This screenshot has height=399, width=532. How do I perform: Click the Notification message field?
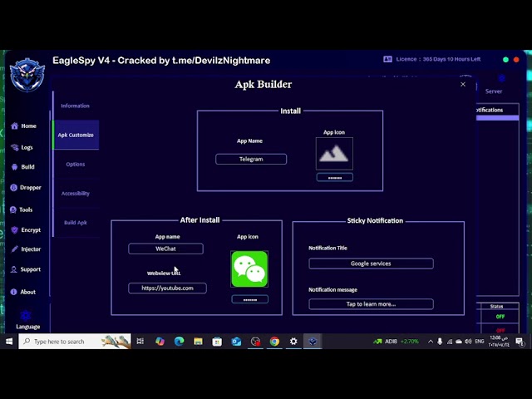pos(371,304)
